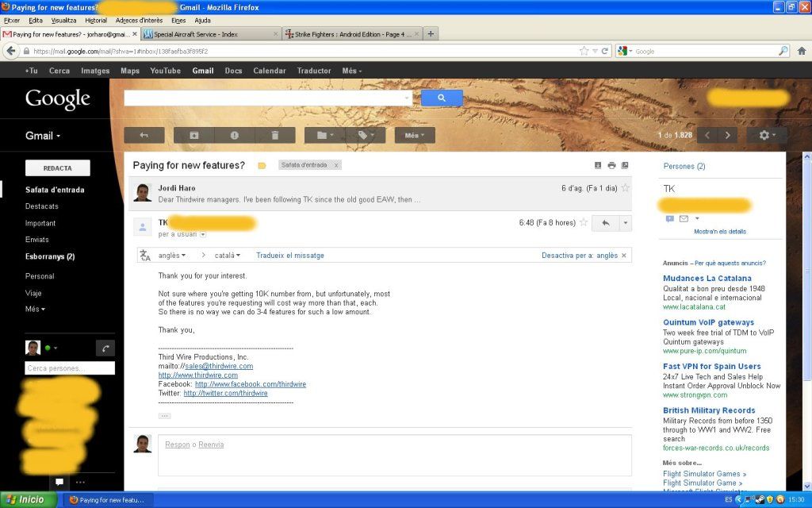Report this conversation as spam
This screenshot has width=812, height=508.
[x=234, y=135]
